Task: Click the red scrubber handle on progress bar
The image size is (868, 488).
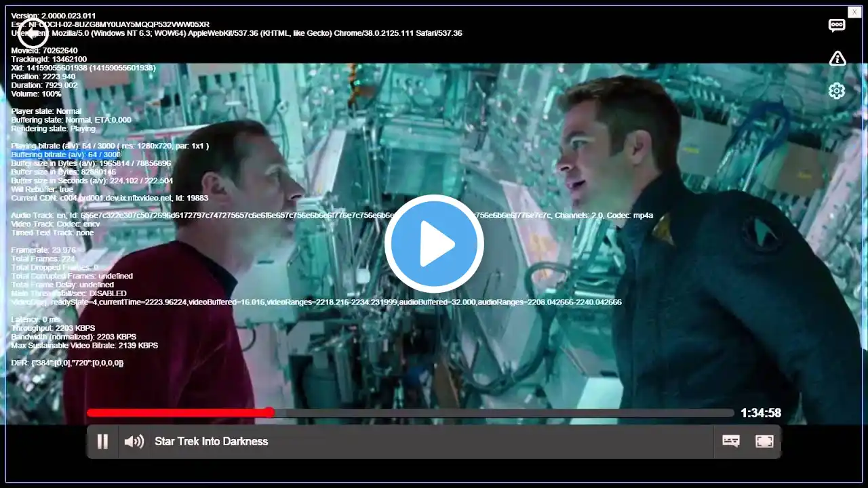Action: (x=269, y=412)
